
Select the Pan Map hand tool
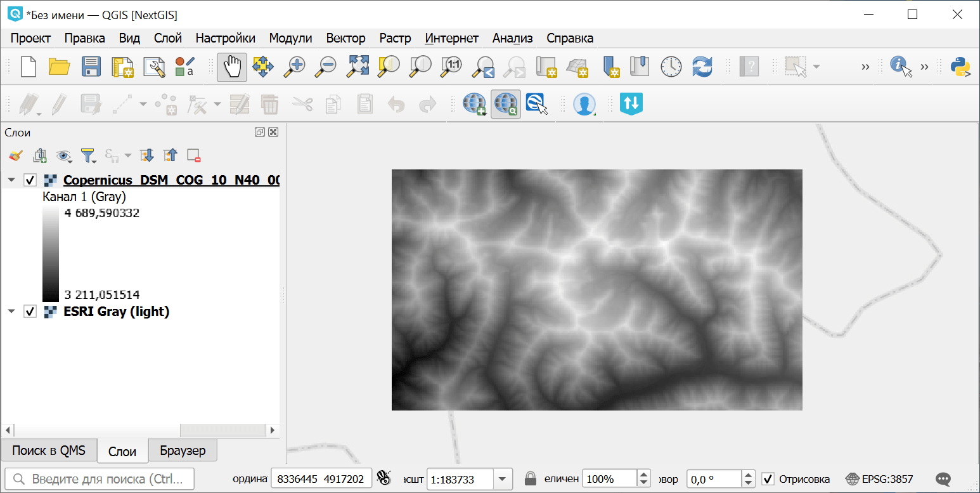point(232,67)
